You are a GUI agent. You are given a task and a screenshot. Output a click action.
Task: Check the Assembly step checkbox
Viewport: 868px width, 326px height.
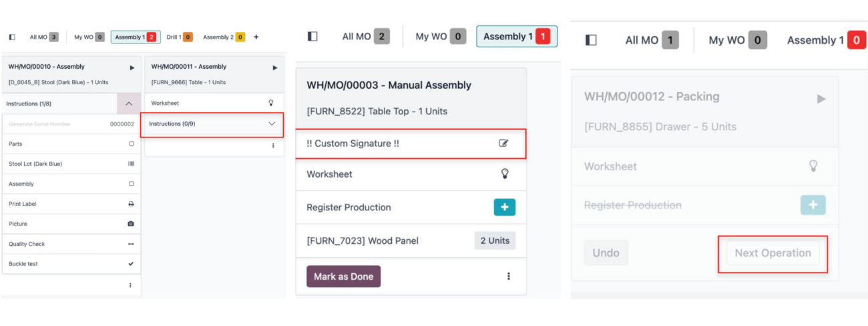tap(131, 184)
